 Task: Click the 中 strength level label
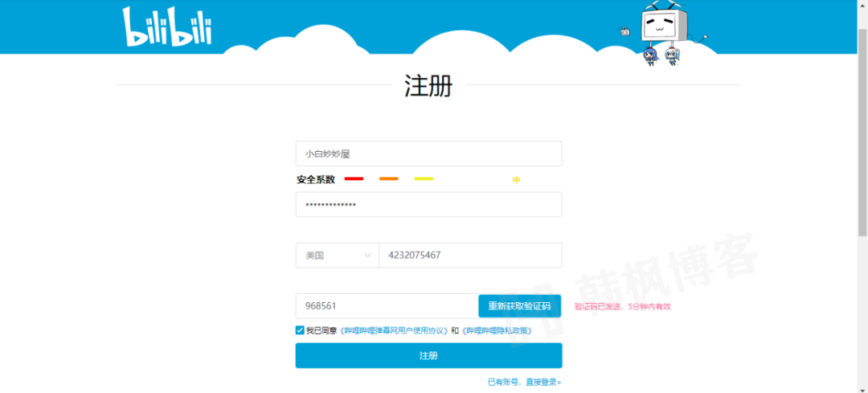coord(517,180)
